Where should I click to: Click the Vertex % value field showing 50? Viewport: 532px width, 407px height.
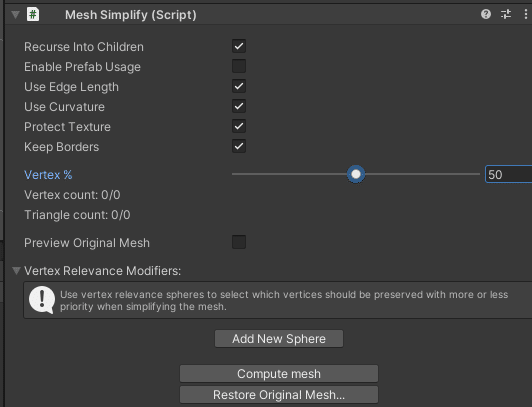[x=509, y=174]
